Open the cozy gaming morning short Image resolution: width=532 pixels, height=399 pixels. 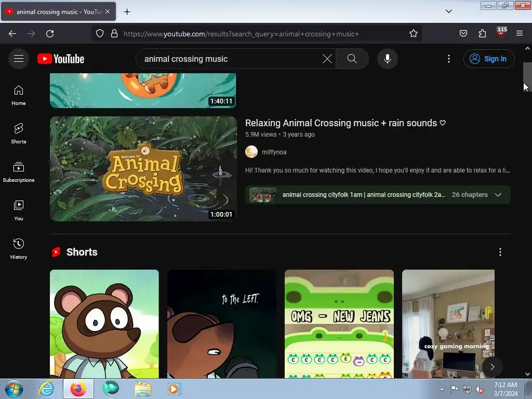pyautogui.click(x=448, y=324)
